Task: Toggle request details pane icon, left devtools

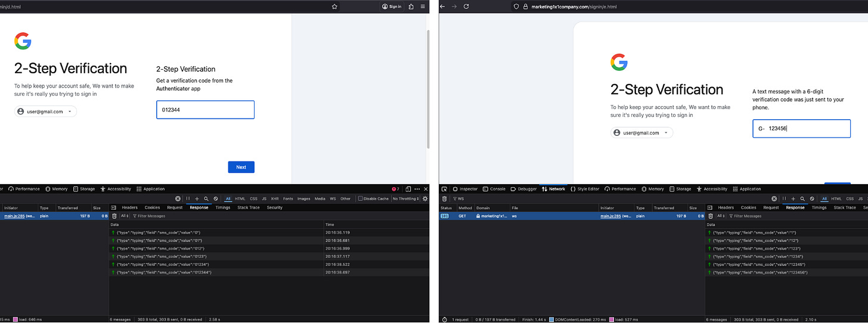Action: click(114, 207)
